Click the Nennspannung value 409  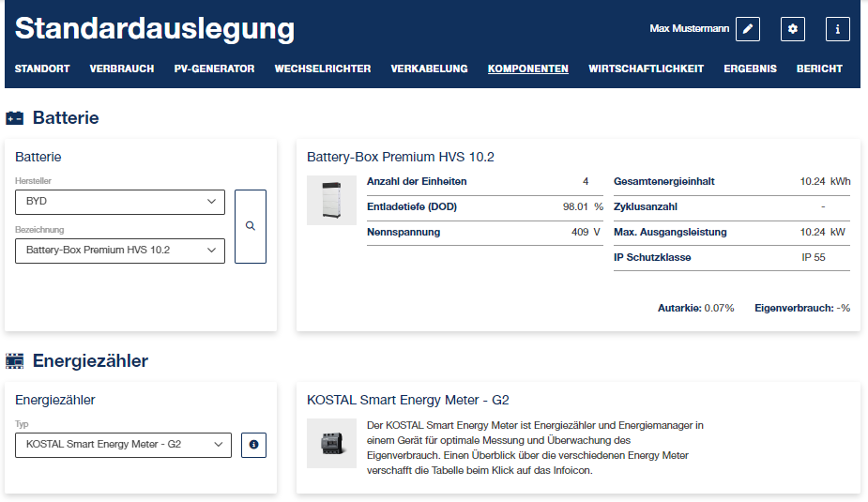pyautogui.click(x=580, y=233)
